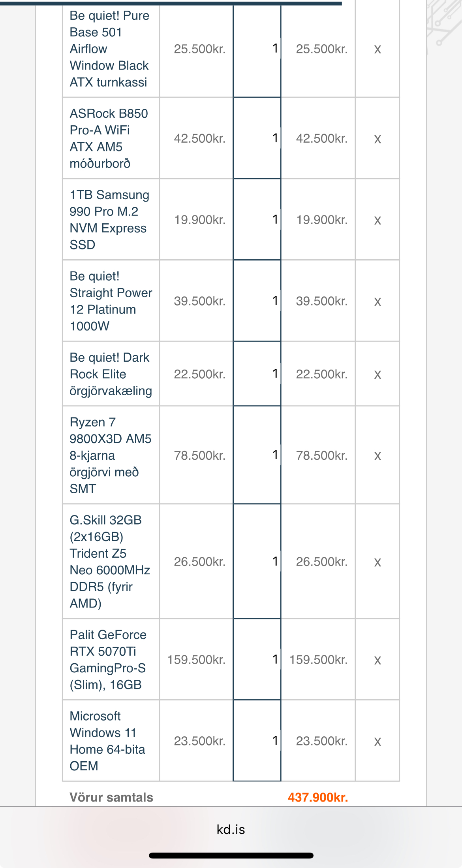Delete Samsung 990 Pro SSD from cart

pos(377,220)
